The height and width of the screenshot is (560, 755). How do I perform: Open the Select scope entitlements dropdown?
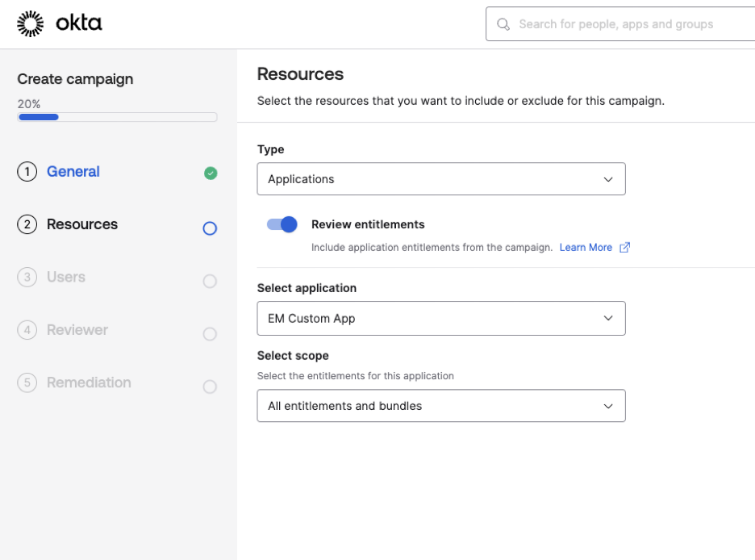(x=440, y=406)
